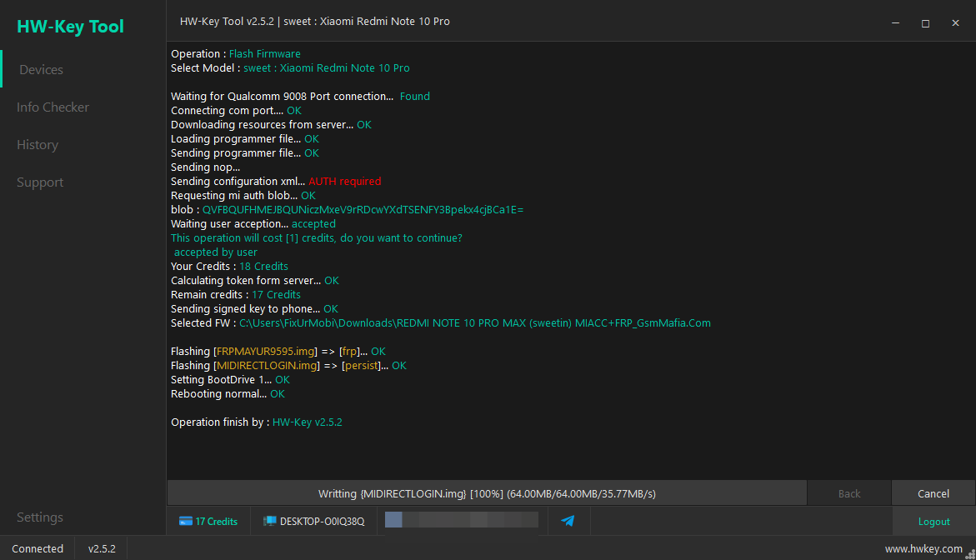Click the "Waiting for Qualcomm 9008 Port connection" line

(300, 97)
